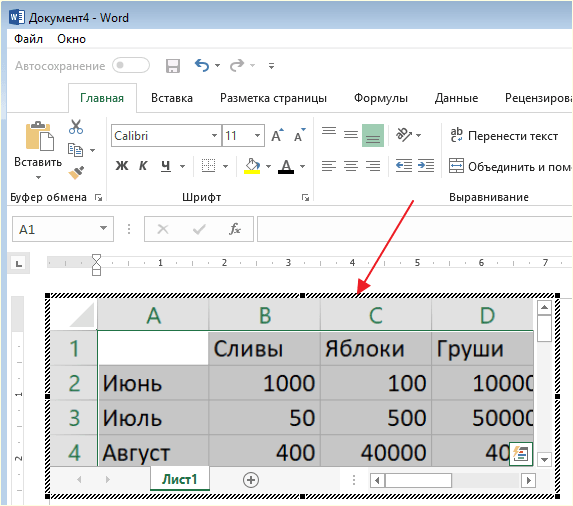
Task: Open borders dropdown arrow
Action: click(225, 167)
